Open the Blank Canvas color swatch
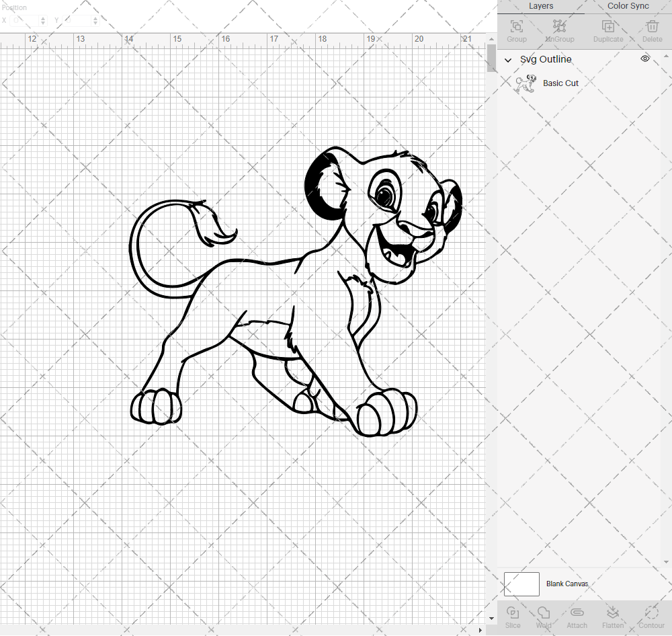The image size is (672, 636). click(521, 584)
